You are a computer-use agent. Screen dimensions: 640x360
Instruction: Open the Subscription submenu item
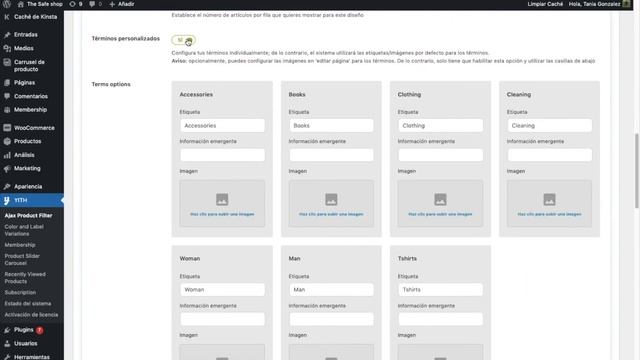click(x=20, y=293)
